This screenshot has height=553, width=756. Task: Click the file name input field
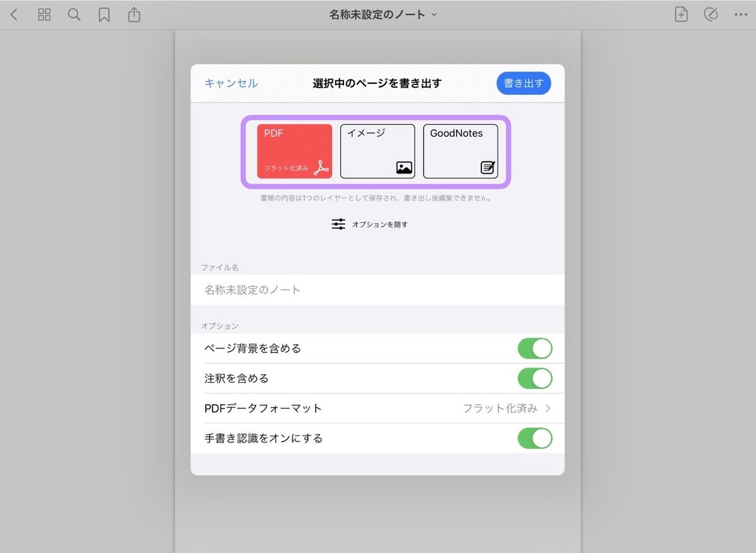(x=378, y=289)
